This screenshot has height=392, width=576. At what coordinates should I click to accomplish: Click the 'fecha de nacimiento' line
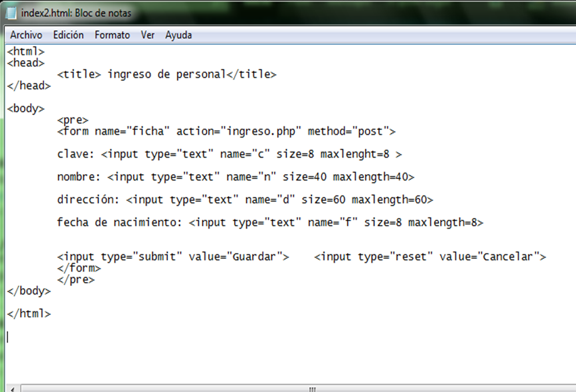[x=270, y=222]
